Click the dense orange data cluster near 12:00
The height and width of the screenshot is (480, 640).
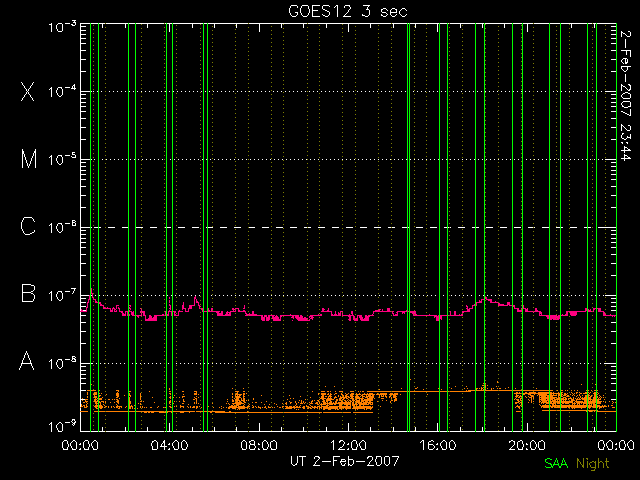346,400
